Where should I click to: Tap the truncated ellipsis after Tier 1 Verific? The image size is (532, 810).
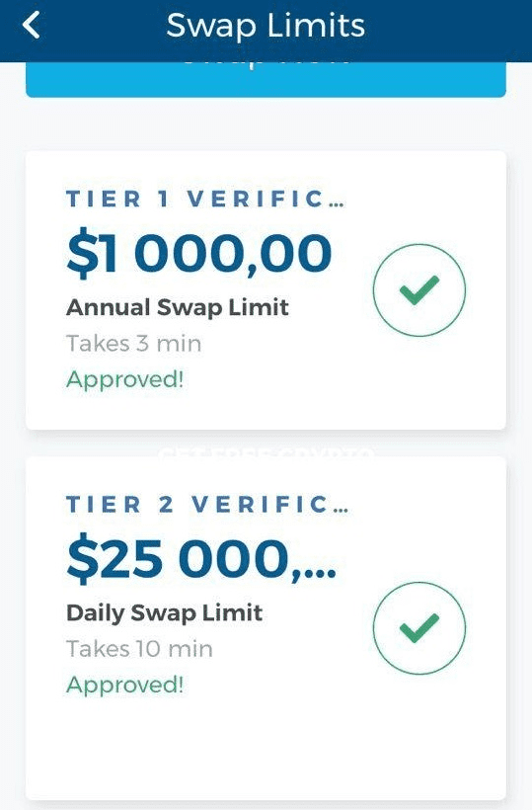[336, 203]
